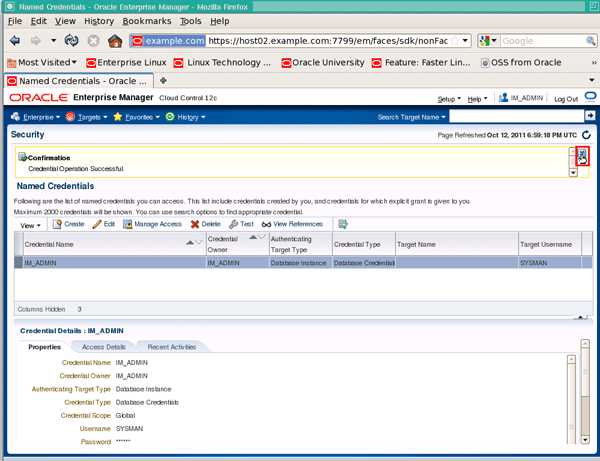Sort Credential Owner descending arrow
This screenshot has height=461, width=600.
262,237
